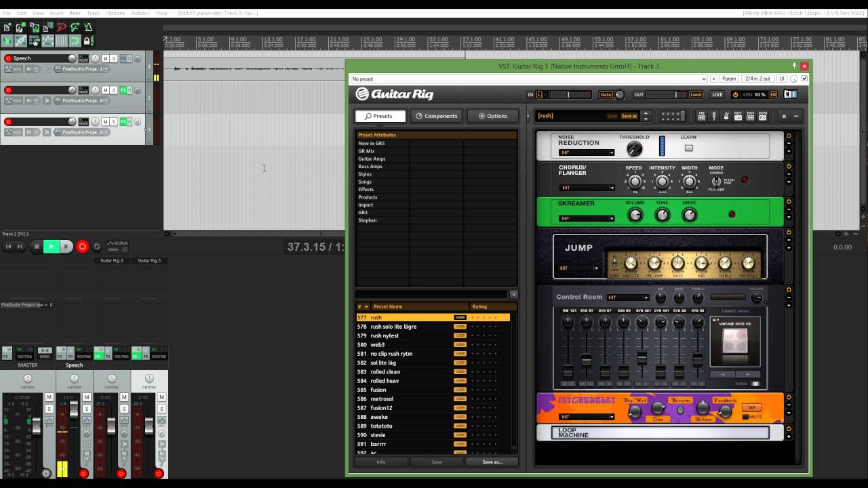Image resolution: width=868 pixels, height=488 pixels.
Task: Toggle repeat loop button in transport
Action: (97, 247)
